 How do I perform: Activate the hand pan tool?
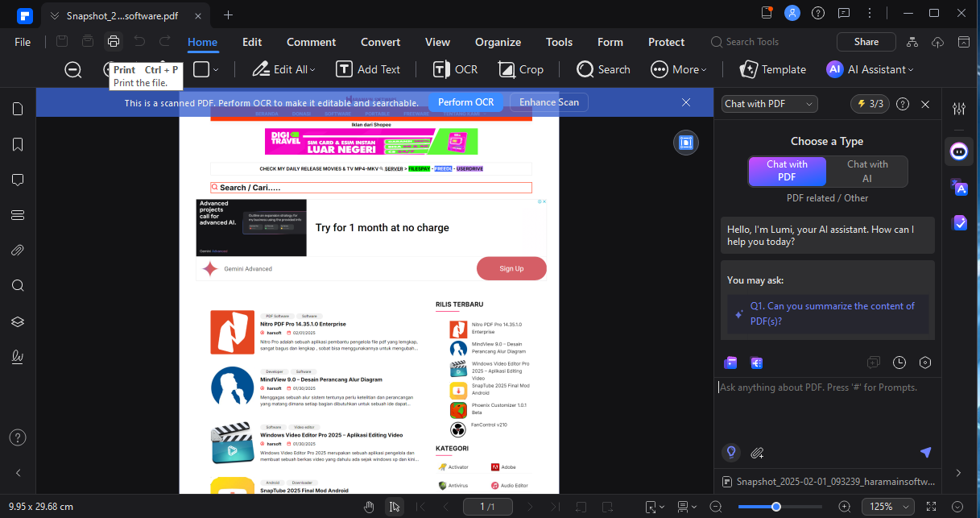(x=369, y=507)
